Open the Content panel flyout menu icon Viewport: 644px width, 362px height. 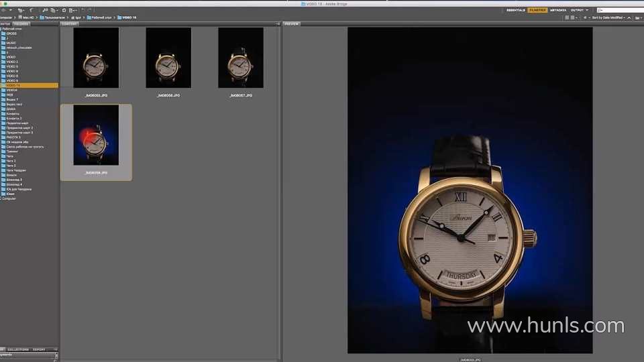point(278,24)
